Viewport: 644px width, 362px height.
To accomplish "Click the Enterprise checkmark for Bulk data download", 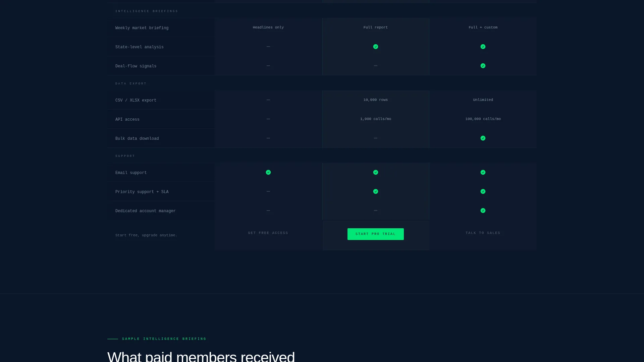I will 483,138.
